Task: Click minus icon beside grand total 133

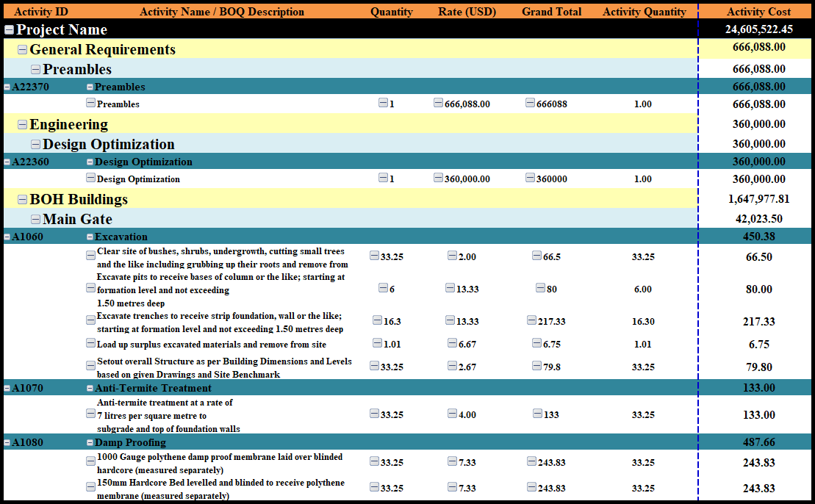Action: [537, 414]
